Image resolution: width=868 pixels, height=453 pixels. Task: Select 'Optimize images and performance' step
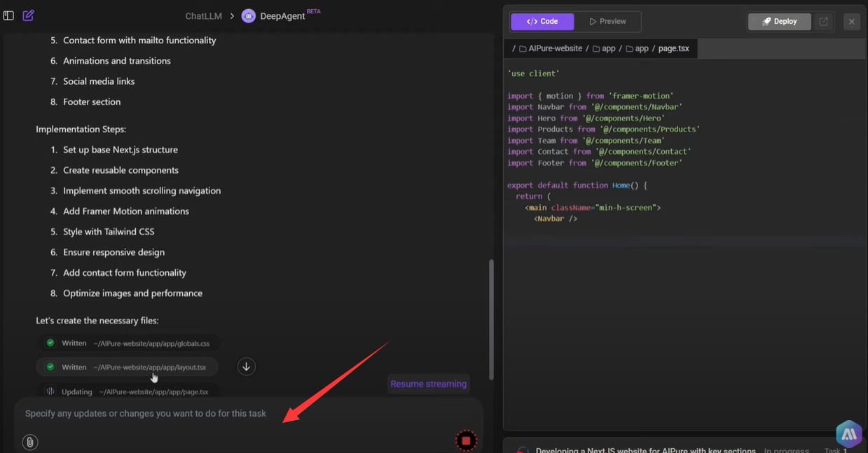132,293
